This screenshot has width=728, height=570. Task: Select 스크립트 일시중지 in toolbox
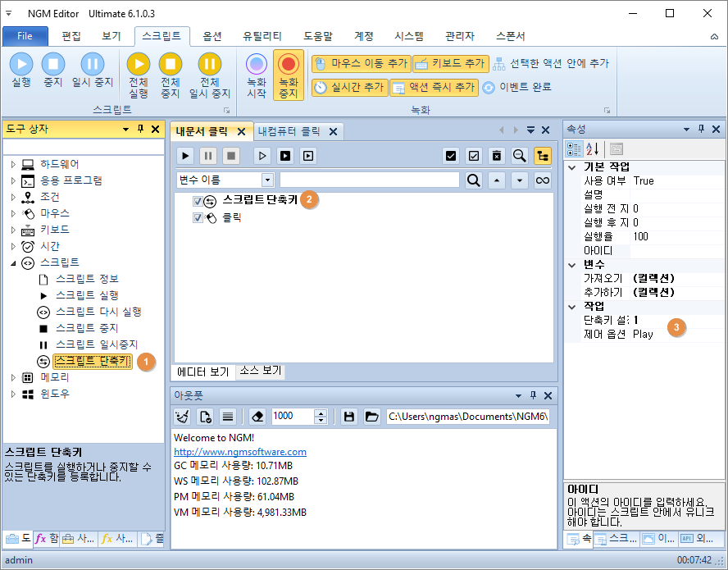tap(97, 344)
